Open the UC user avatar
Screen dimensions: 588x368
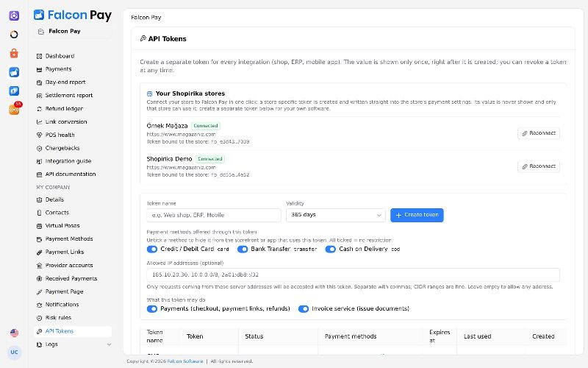pyautogui.click(x=14, y=353)
